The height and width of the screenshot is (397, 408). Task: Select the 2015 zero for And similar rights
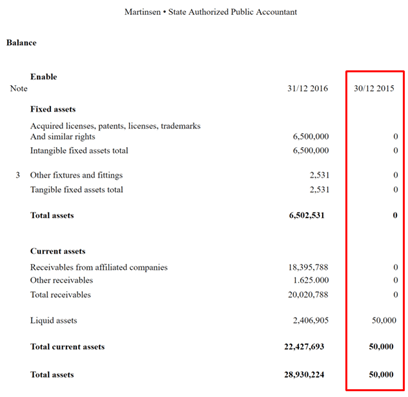(396, 136)
